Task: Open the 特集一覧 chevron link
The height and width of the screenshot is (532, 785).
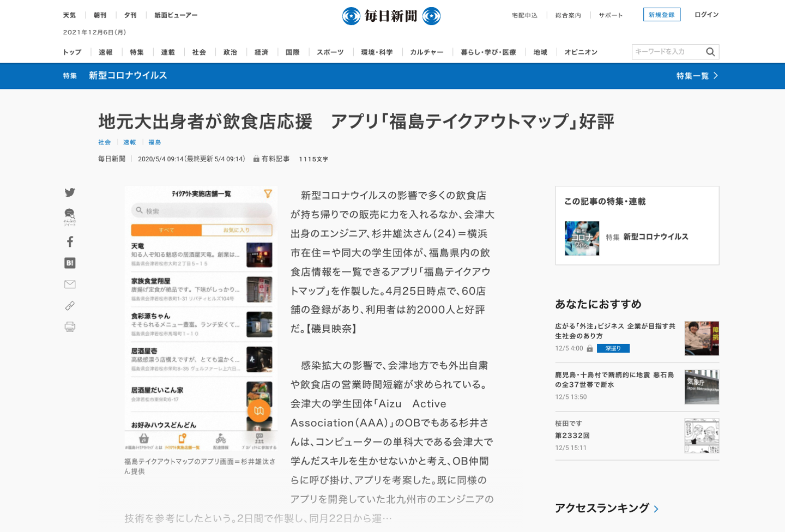Action: (x=697, y=76)
